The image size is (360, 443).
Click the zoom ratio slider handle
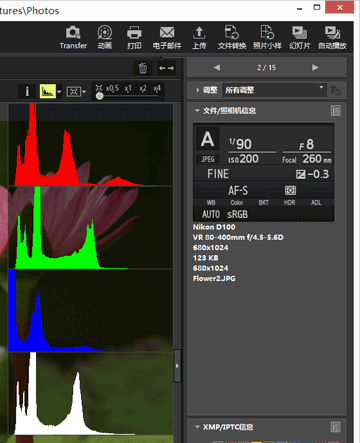pos(99,96)
